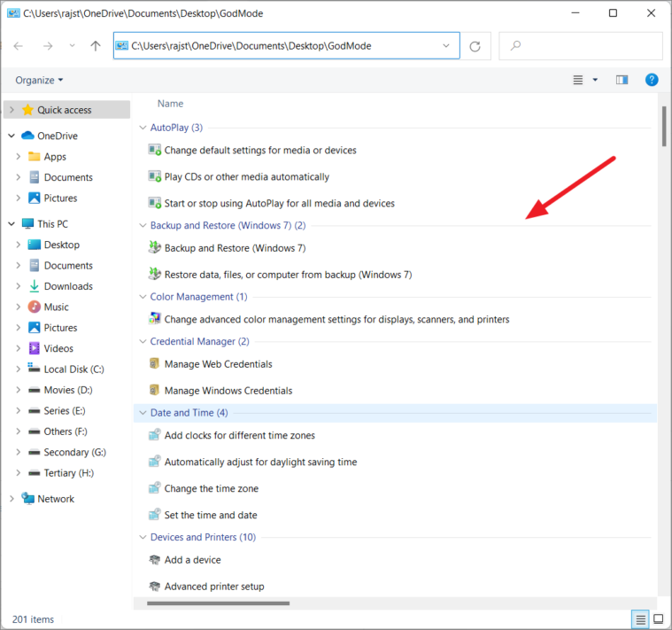
Task: Open Tertiary (H:) drive
Action: pos(69,473)
